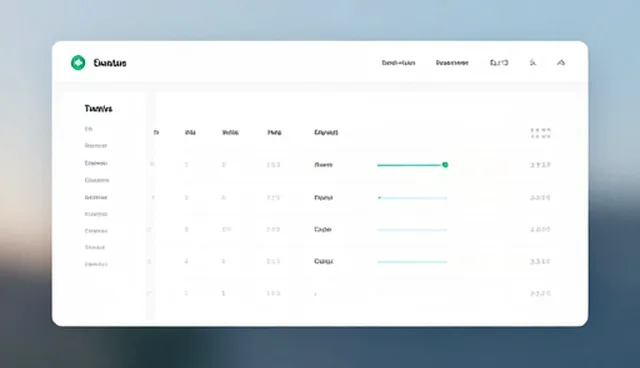
Task: Open the first top navigation menu item
Action: 398,63
